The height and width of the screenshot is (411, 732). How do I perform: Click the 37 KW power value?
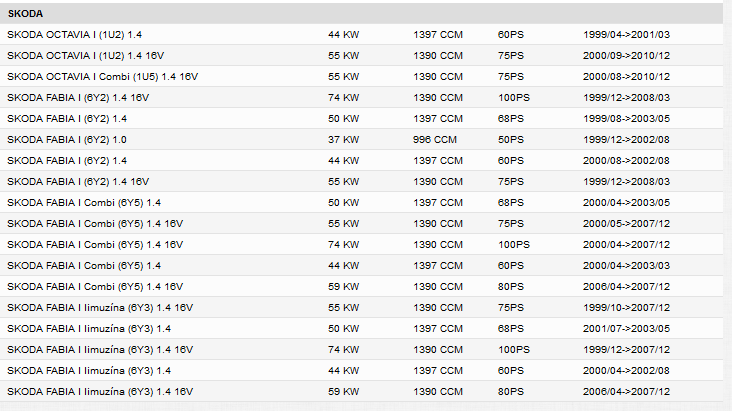344,140
